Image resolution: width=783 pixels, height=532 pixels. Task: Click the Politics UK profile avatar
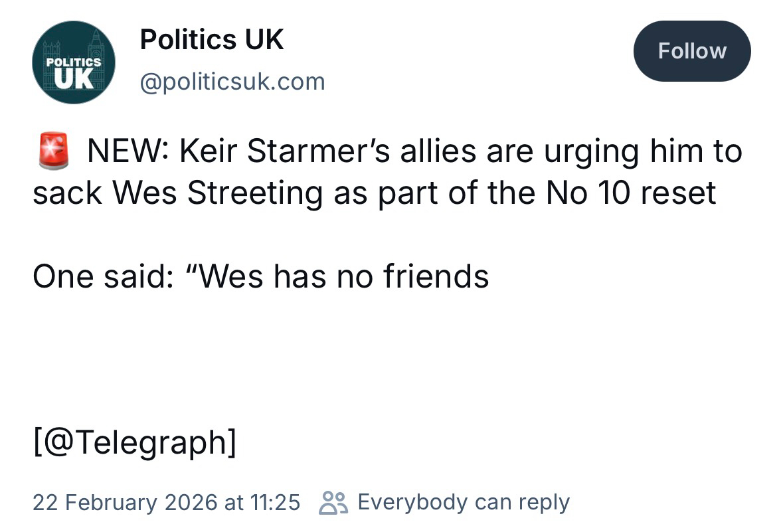[74, 62]
